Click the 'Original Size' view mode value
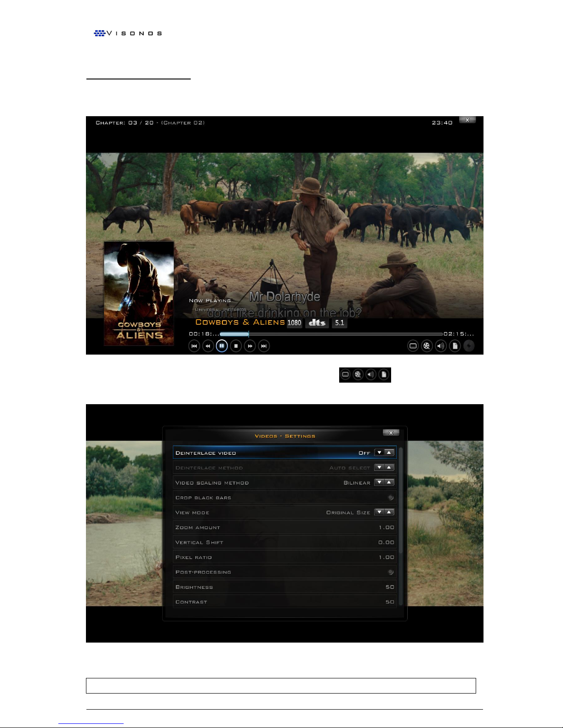 348,513
